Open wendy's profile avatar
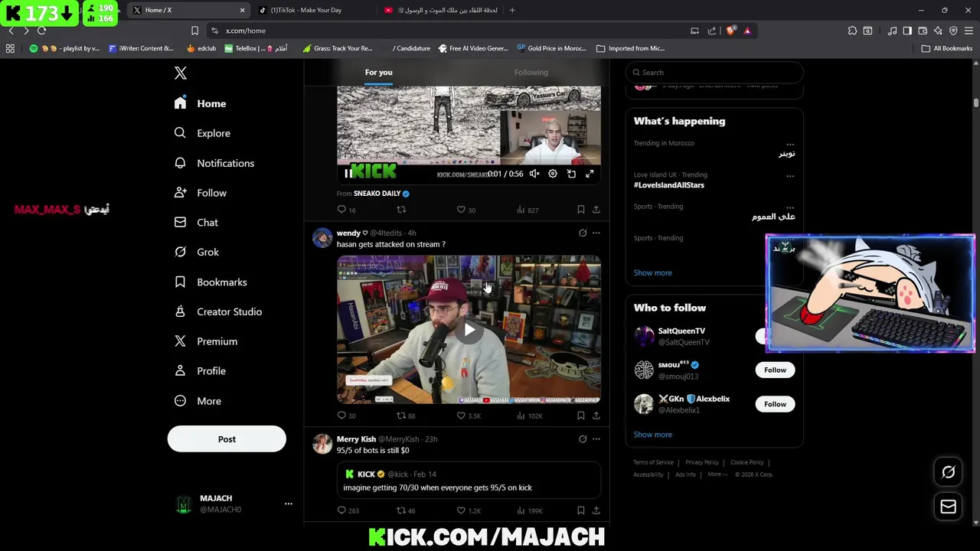The image size is (980, 551). pyautogui.click(x=322, y=238)
